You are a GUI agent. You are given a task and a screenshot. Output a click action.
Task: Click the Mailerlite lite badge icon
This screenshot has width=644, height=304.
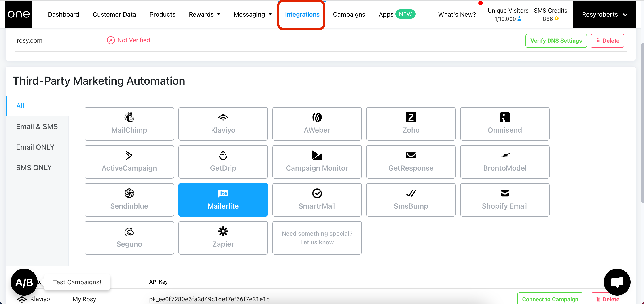click(x=223, y=193)
